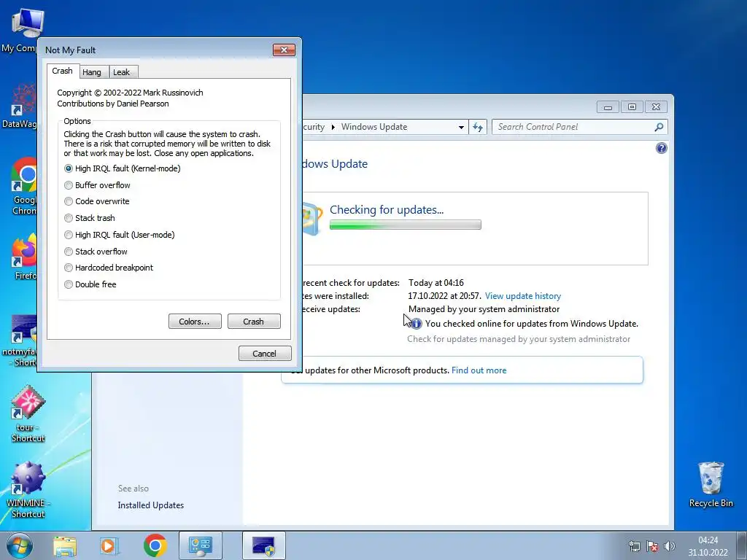Select the Recycle Bin desktop icon
Image resolution: width=747 pixels, height=560 pixels.
[711, 485]
